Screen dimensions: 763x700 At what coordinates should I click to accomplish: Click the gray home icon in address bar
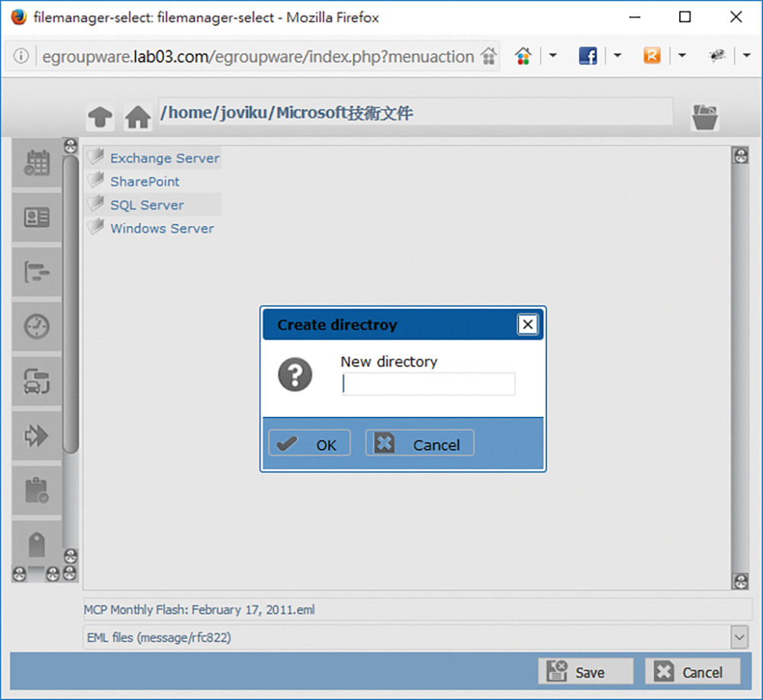coord(488,56)
